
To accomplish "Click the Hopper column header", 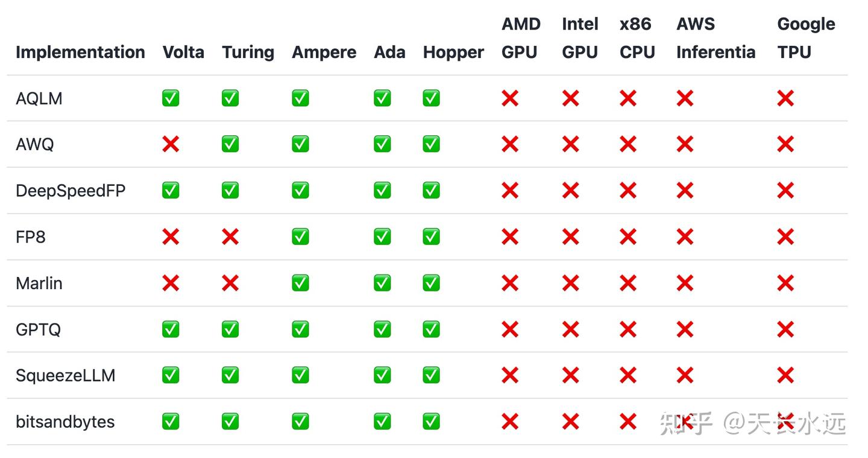I will (x=453, y=52).
